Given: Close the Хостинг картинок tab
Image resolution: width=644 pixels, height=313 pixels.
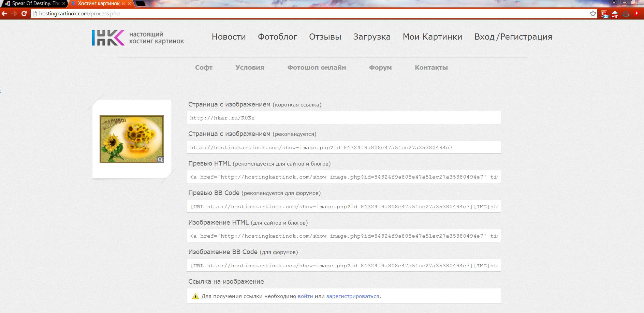Looking at the screenshot, I should tap(130, 3).
